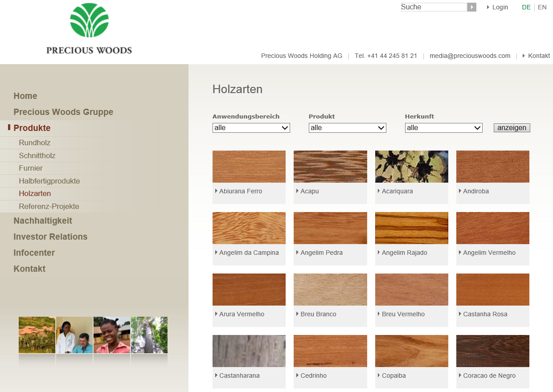Open Precious Woods Gruppe menu item
553x392 pixels.
click(63, 112)
